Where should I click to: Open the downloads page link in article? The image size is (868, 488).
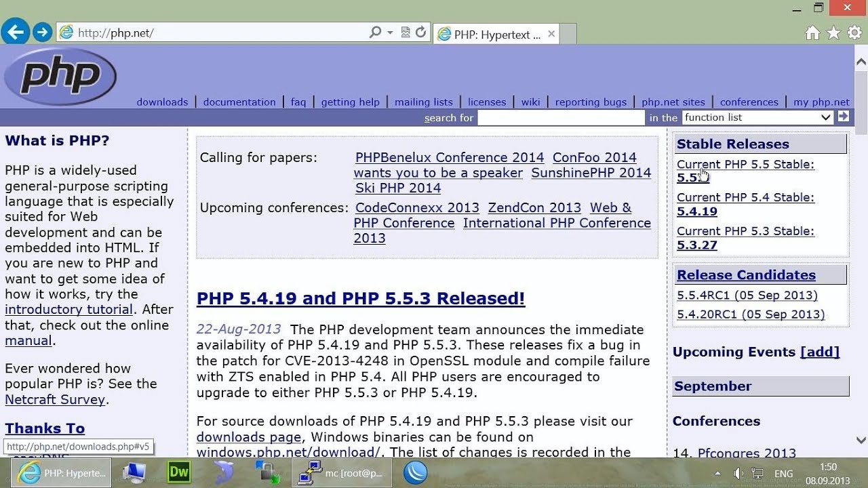point(249,437)
